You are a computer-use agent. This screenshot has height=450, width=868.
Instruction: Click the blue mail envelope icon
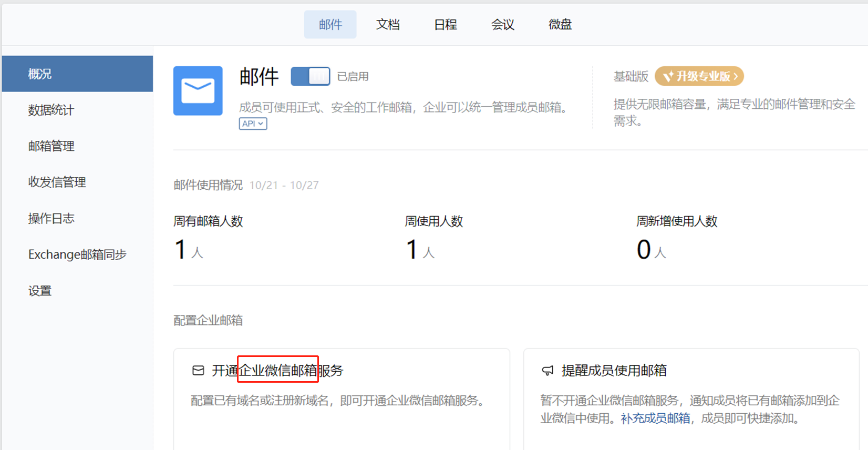pos(198,91)
